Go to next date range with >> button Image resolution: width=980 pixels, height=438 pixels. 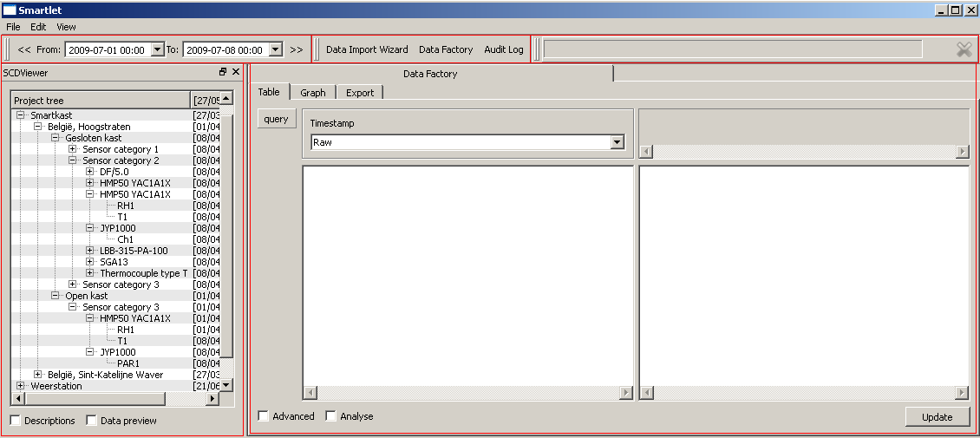(297, 49)
